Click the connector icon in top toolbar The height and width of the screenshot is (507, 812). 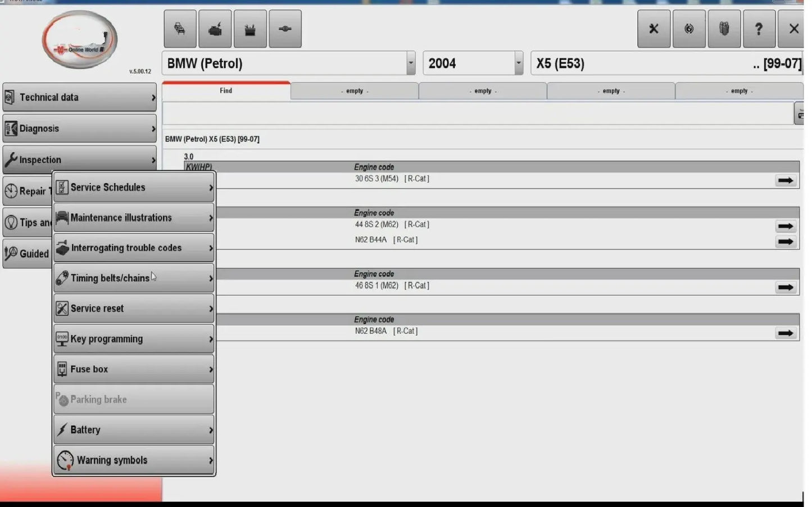(x=285, y=29)
